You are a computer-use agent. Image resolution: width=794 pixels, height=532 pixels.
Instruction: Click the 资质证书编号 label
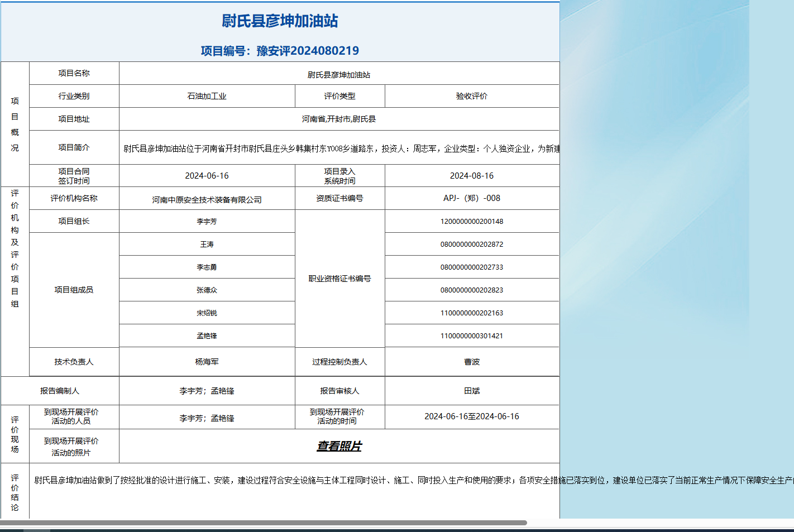point(339,198)
